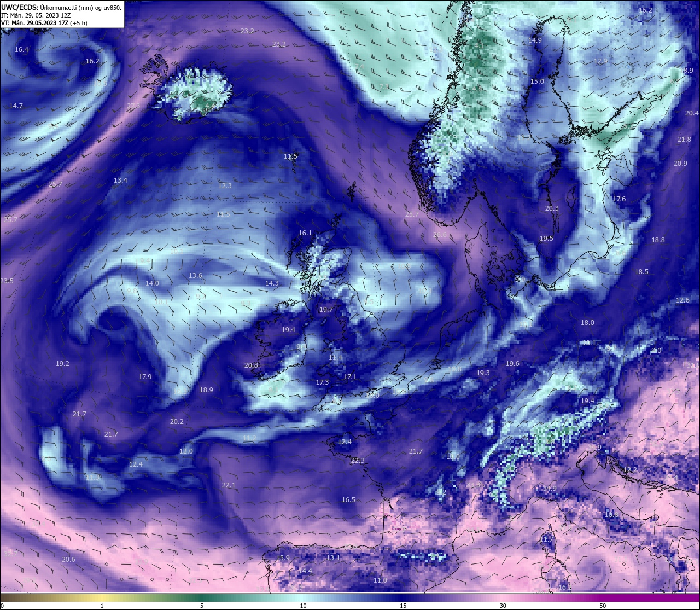Click the 20.3 value over the Baltic Sea
Image resolution: width=700 pixels, height=610 pixels.
click(552, 208)
